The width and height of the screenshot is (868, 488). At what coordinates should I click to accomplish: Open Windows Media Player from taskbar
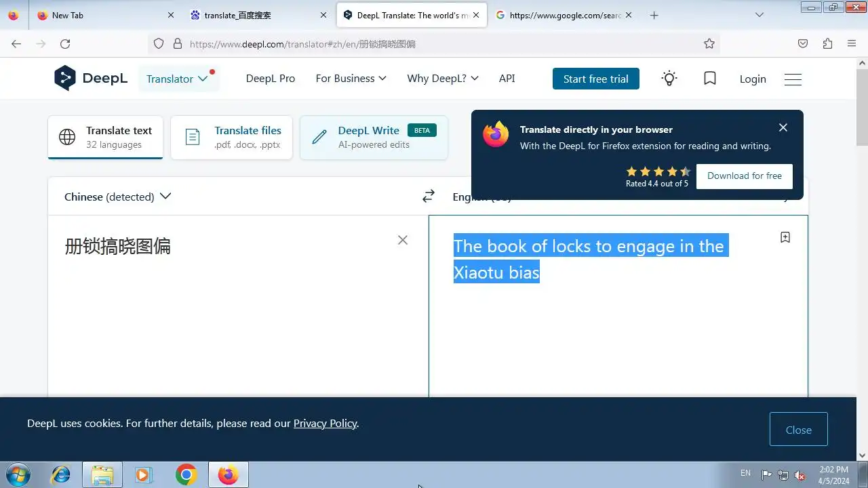pyautogui.click(x=144, y=474)
